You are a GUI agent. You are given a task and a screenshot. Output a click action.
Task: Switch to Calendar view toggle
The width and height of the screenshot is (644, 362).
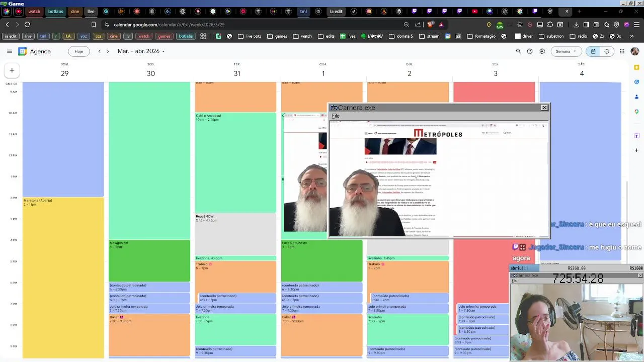(593, 51)
